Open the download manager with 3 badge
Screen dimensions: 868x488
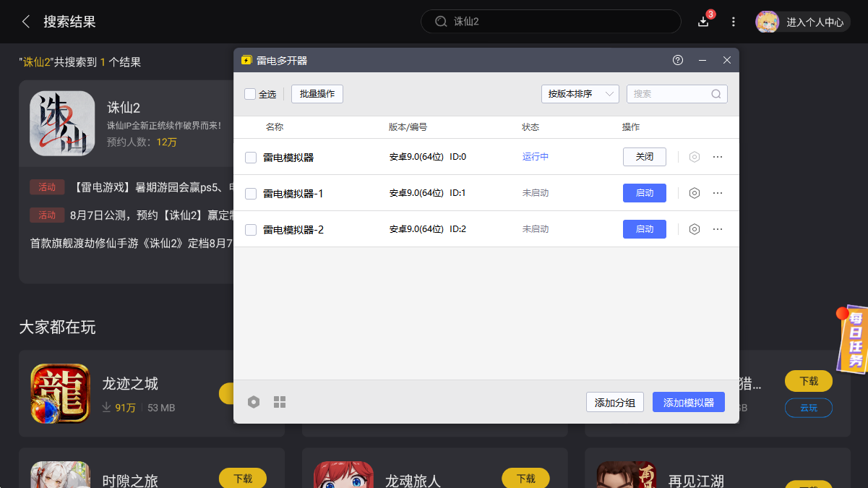click(704, 21)
